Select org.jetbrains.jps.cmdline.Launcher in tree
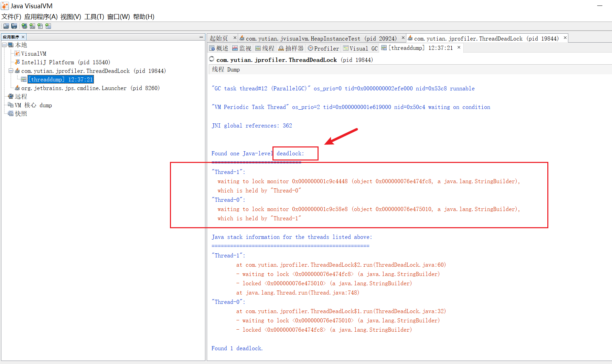This screenshot has width=612, height=364. 90,88
